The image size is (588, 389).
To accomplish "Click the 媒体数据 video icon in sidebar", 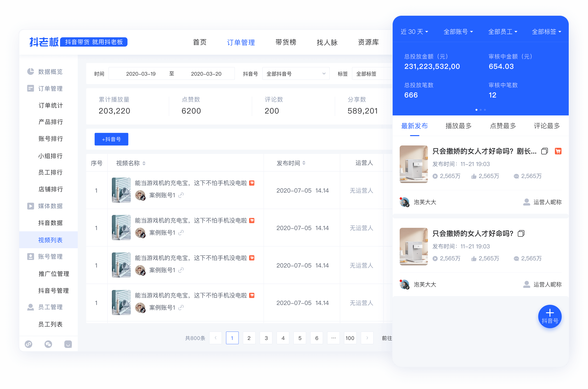I will [30, 206].
